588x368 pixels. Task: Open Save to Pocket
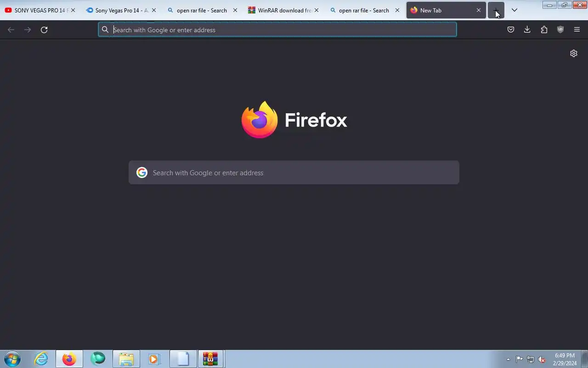point(511,30)
